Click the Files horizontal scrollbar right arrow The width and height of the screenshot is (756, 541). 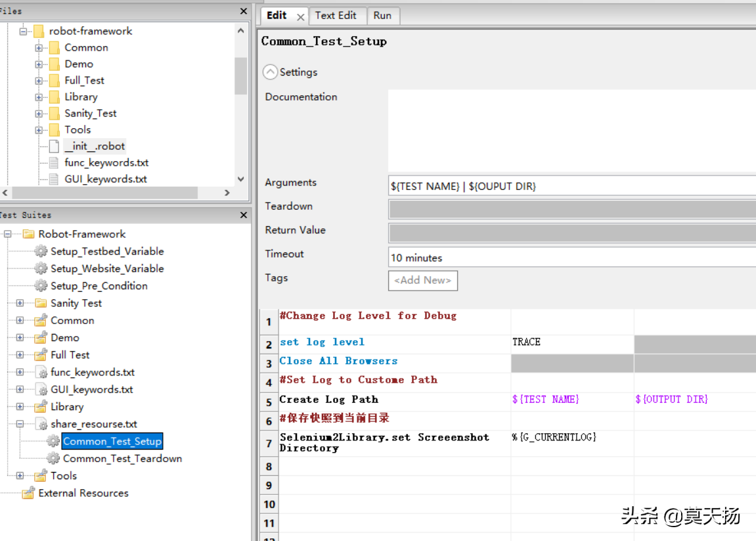tap(227, 193)
